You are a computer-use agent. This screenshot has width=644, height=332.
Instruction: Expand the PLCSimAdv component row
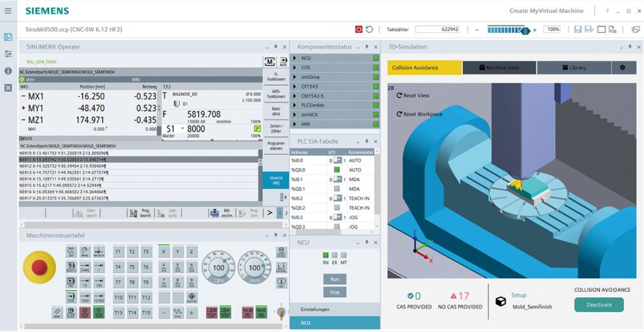(x=296, y=105)
